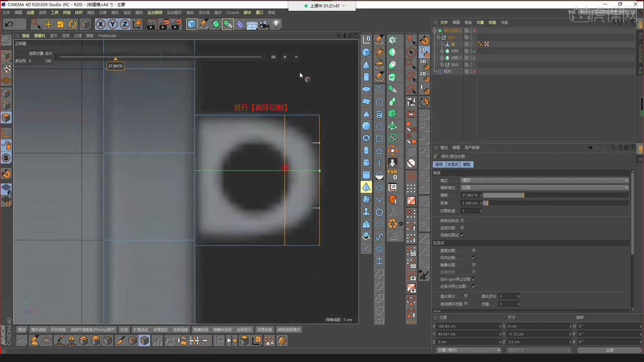644x362 pixels.
Task: Toggle Y axis lock
Action: pyautogui.click(x=113, y=24)
